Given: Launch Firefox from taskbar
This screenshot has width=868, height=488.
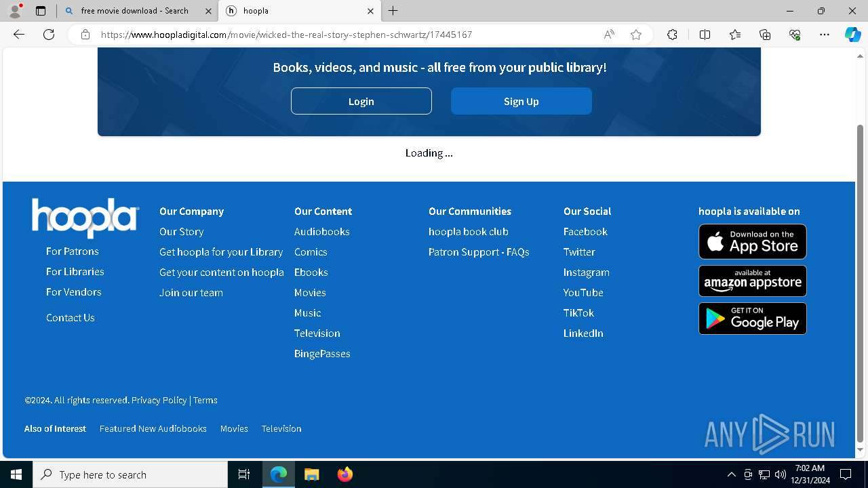Looking at the screenshot, I should (x=344, y=474).
